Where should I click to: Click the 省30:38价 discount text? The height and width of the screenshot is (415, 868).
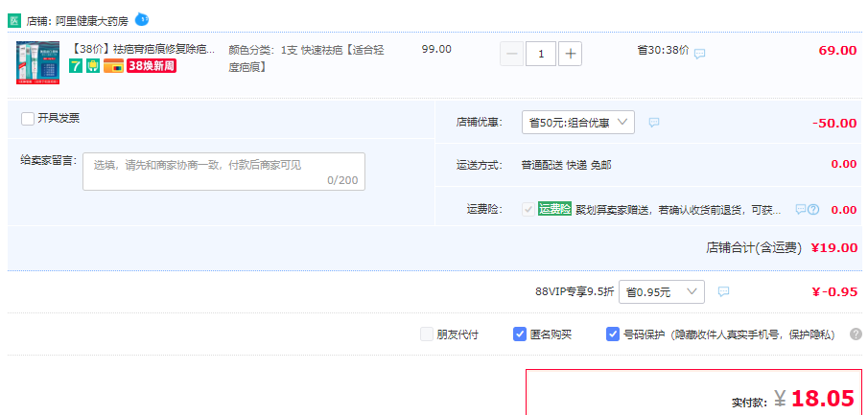coord(663,50)
